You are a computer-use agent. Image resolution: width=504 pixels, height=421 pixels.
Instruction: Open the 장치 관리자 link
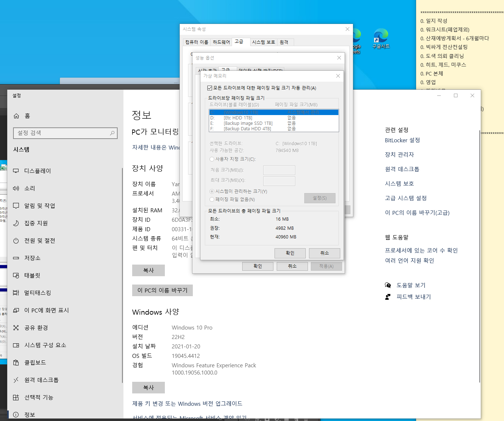click(399, 155)
